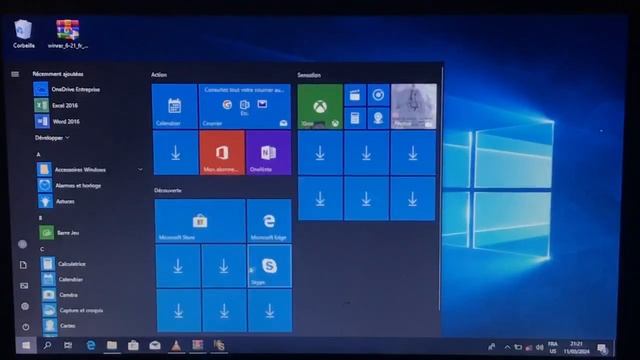The width and height of the screenshot is (640, 360).
Task: Open Task View on the taskbar
Action: coord(68,346)
